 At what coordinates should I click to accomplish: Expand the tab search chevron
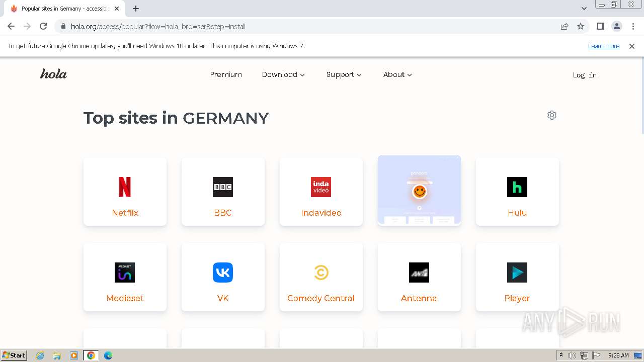(x=584, y=9)
